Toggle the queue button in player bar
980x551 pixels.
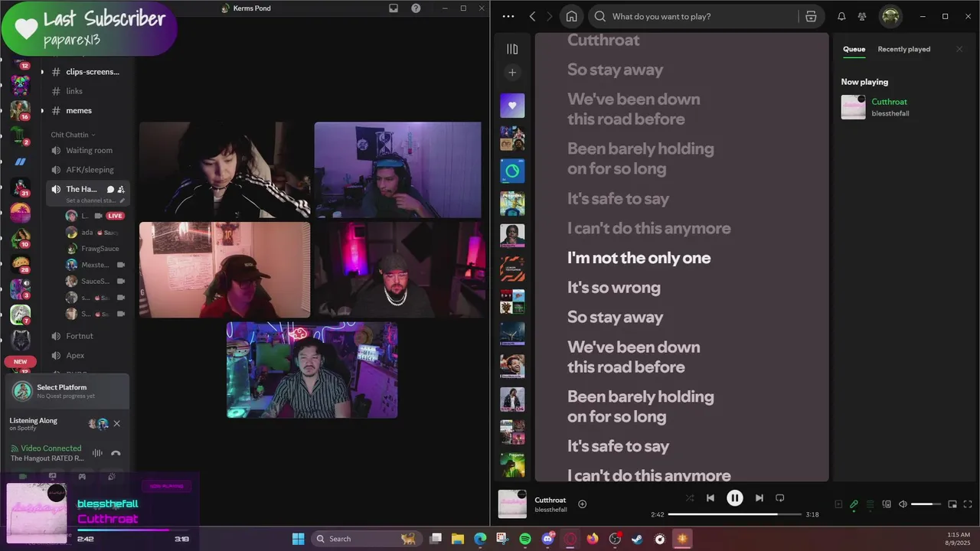click(870, 504)
